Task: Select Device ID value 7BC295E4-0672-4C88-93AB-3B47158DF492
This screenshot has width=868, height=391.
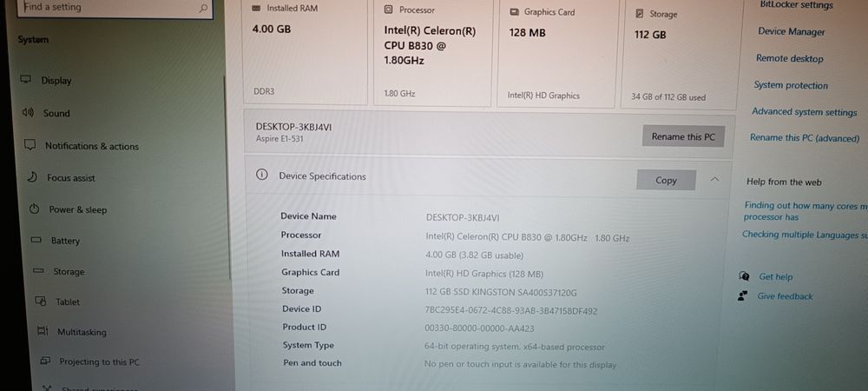Action: click(x=511, y=311)
